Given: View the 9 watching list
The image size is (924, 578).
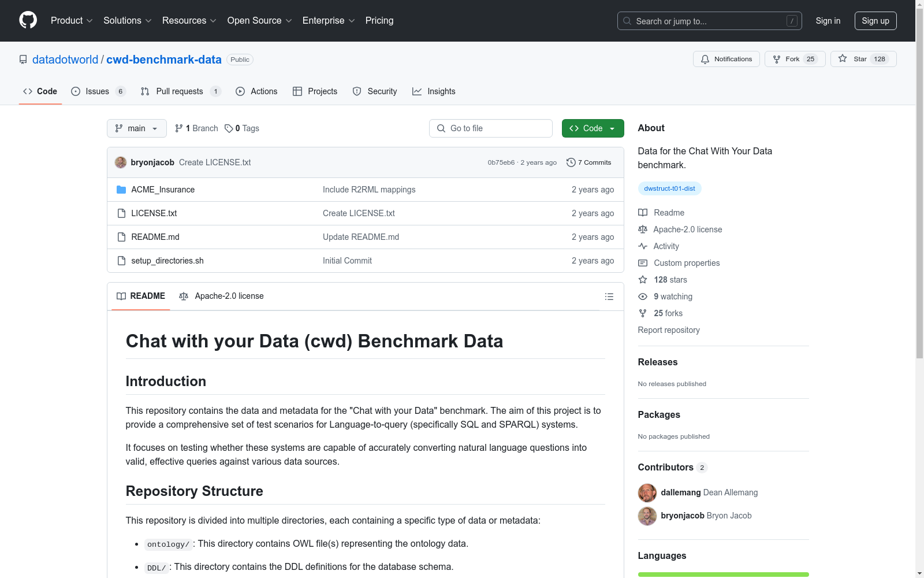Looking at the screenshot, I should 665,297.
